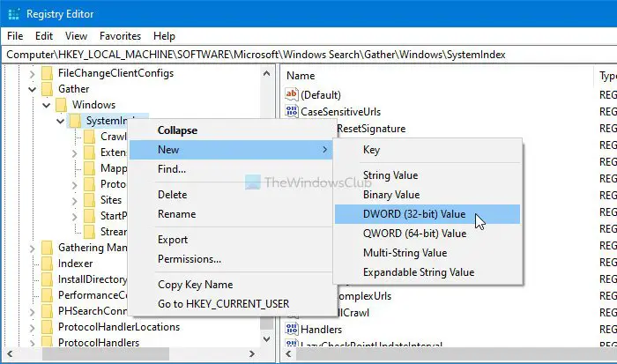Click the registry path address bar
Screen dimensions: 617x364
coord(308,55)
